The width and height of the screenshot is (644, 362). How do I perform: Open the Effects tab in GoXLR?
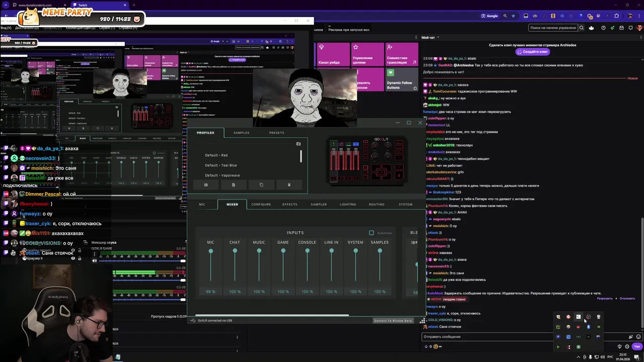(290, 204)
